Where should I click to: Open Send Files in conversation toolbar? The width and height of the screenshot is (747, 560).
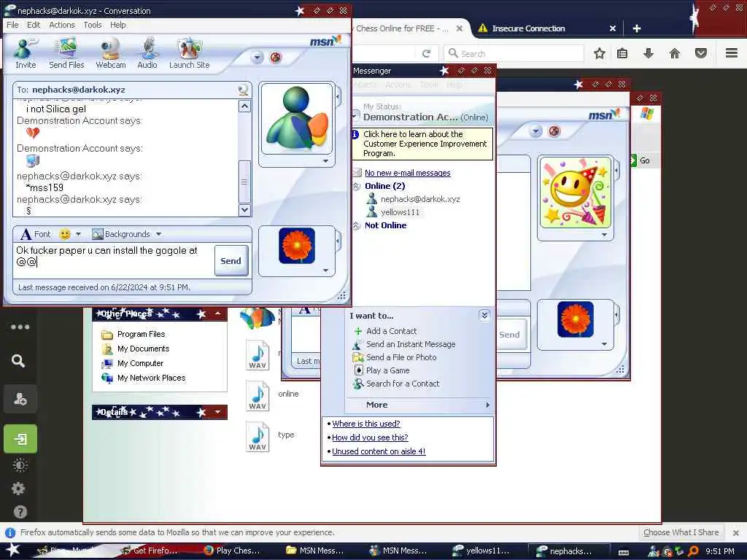pyautogui.click(x=66, y=53)
